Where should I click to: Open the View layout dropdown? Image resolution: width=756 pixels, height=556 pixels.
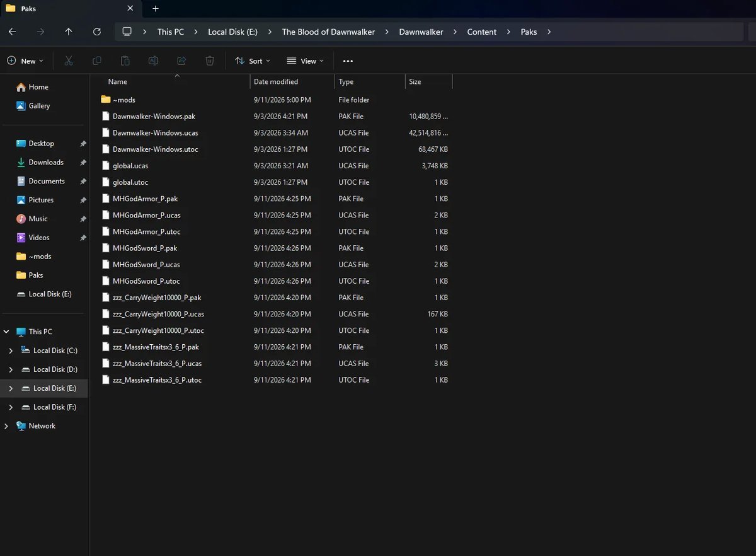click(x=305, y=61)
